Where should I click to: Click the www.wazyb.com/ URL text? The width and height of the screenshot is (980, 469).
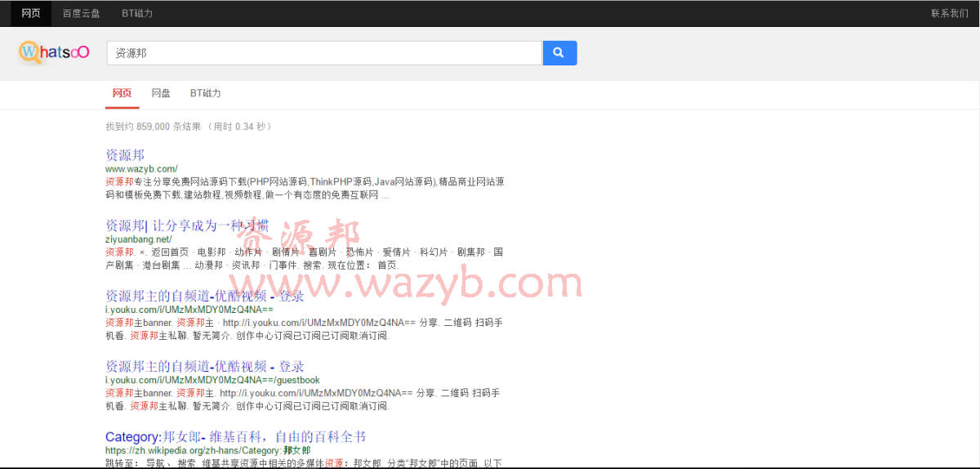141,168
